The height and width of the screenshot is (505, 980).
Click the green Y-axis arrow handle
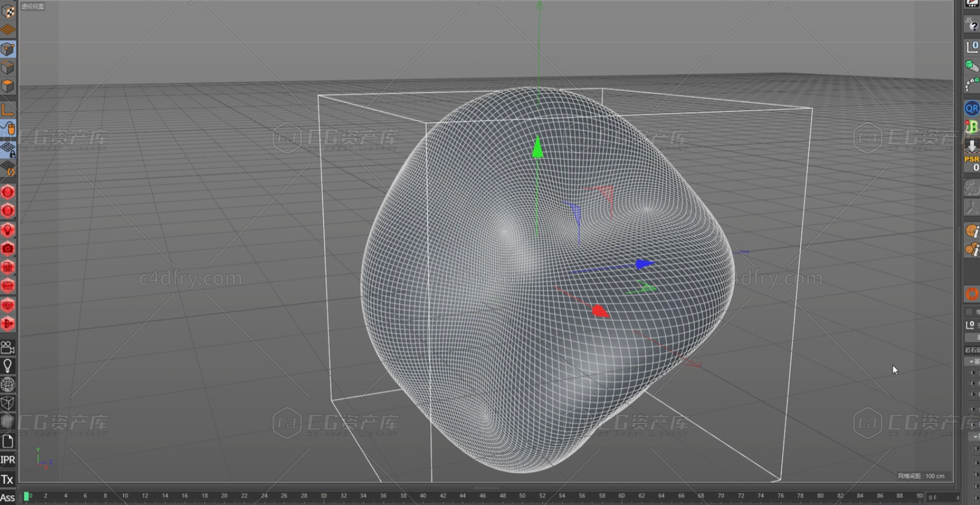pyautogui.click(x=538, y=148)
